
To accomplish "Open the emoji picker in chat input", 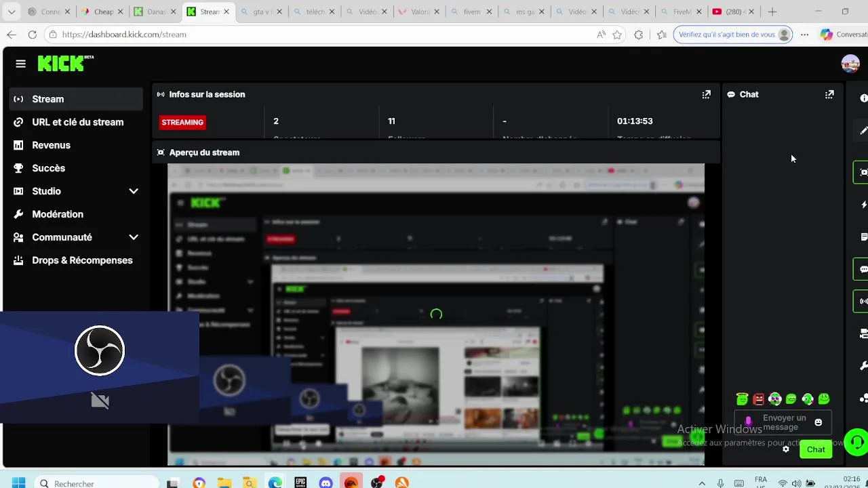I will point(818,422).
